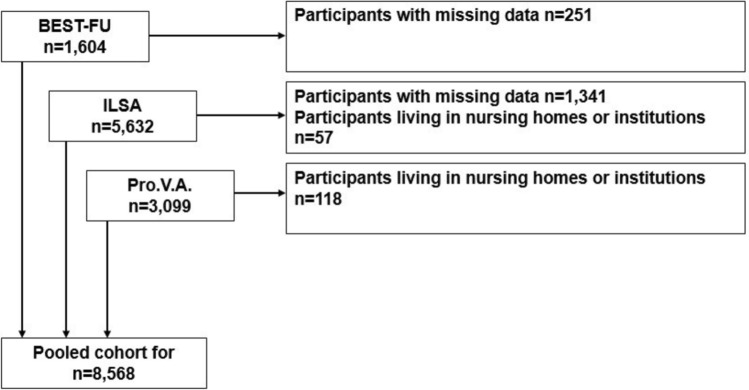
Task: Click arrowhead pointing from ILSA to exclusions
Action: (281, 115)
